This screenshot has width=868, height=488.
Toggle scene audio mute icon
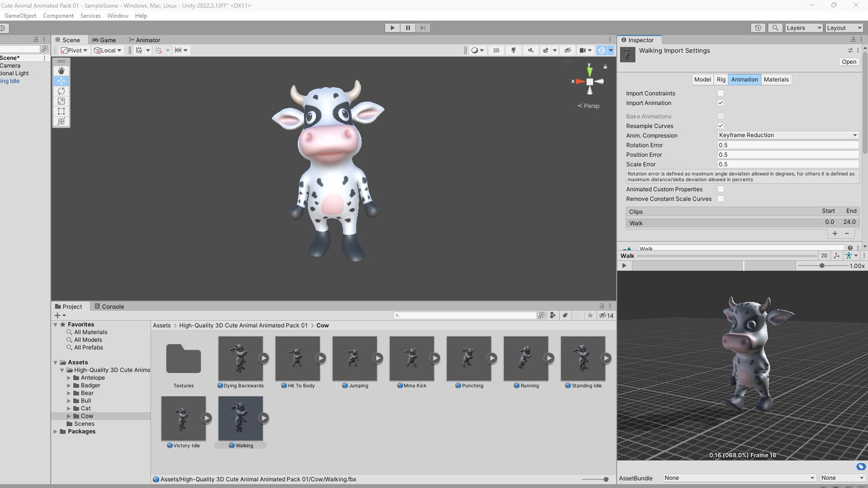(531, 50)
